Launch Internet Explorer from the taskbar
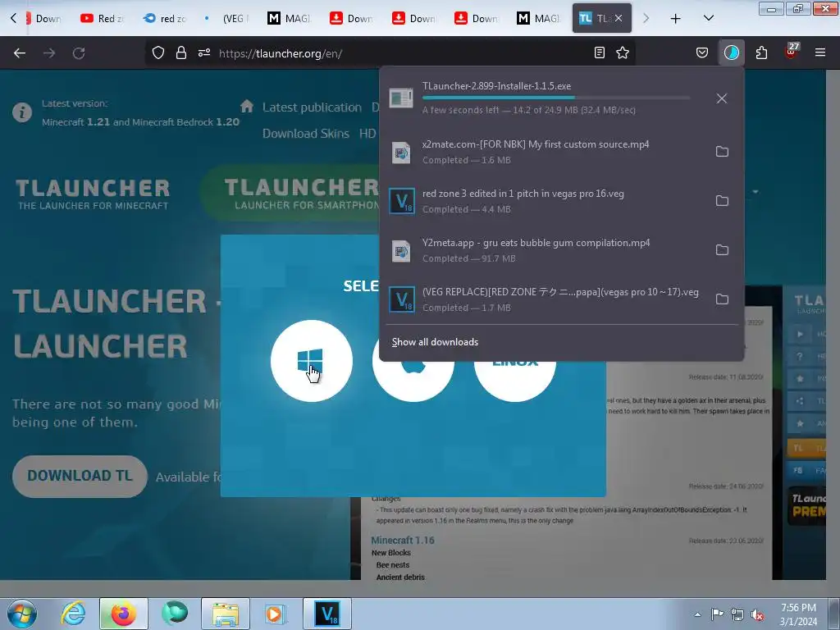 [73, 614]
